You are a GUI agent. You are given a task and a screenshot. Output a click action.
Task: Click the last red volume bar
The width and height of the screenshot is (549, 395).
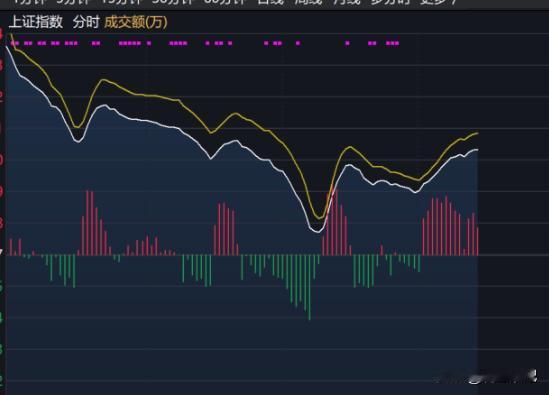478,241
